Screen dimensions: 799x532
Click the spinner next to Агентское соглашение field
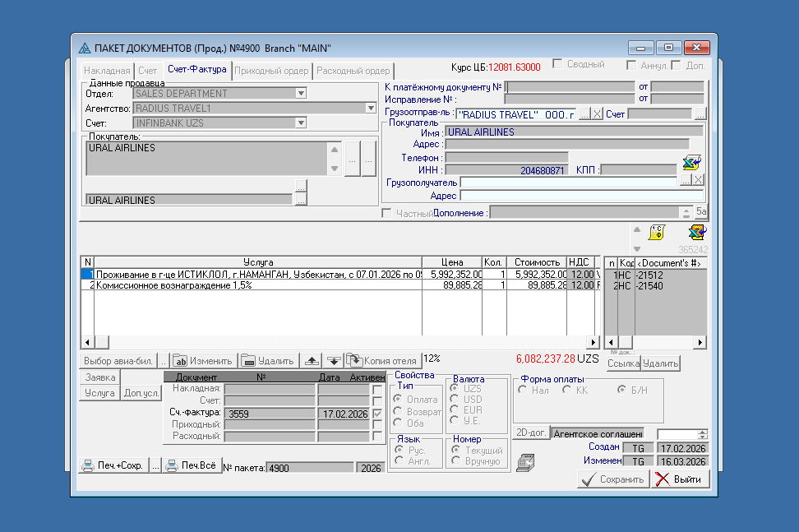(703, 434)
